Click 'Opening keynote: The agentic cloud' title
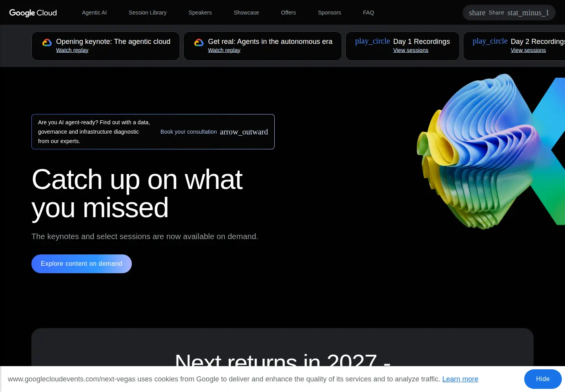Screen dimensions: 565x392 113,42
